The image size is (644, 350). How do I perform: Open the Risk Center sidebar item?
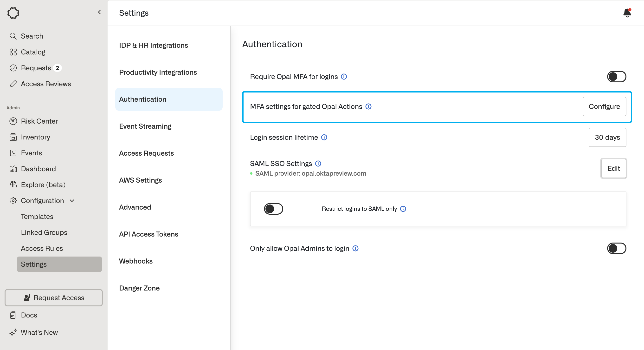[x=39, y=121]
